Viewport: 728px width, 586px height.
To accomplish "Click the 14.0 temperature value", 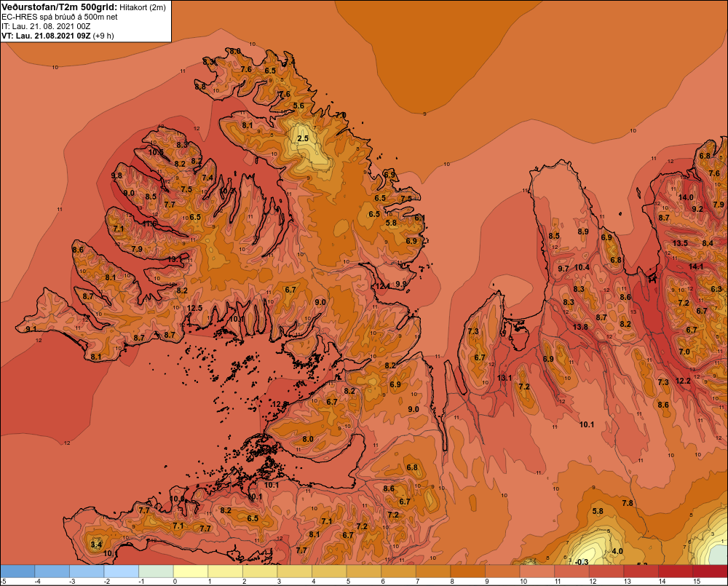I will click(x=686, y=197).
